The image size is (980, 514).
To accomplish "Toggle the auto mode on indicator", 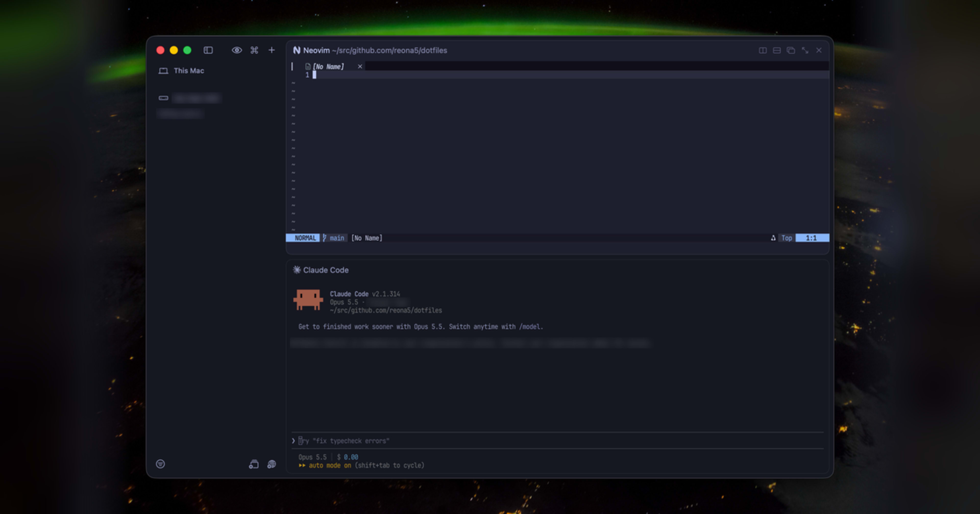I will (325, 465).
